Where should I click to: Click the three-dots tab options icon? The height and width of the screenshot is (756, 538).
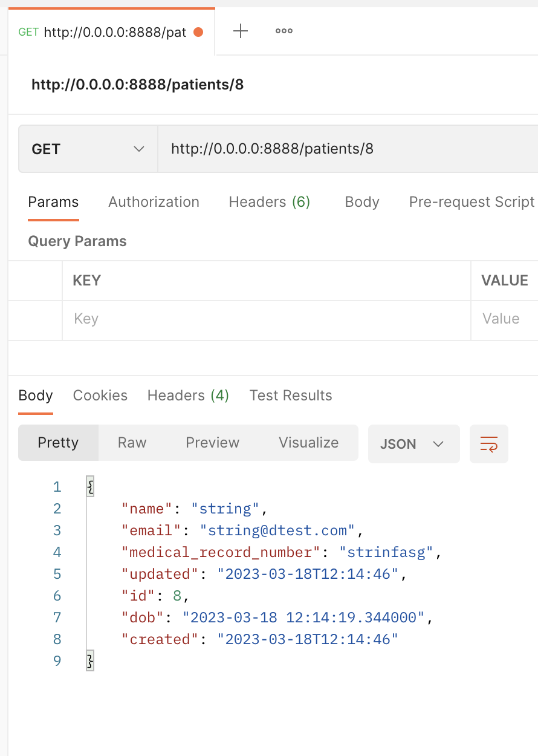[284, 31]
